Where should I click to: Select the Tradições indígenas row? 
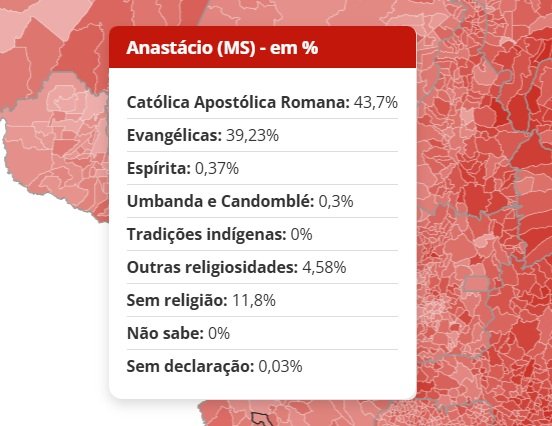point(262,234)
